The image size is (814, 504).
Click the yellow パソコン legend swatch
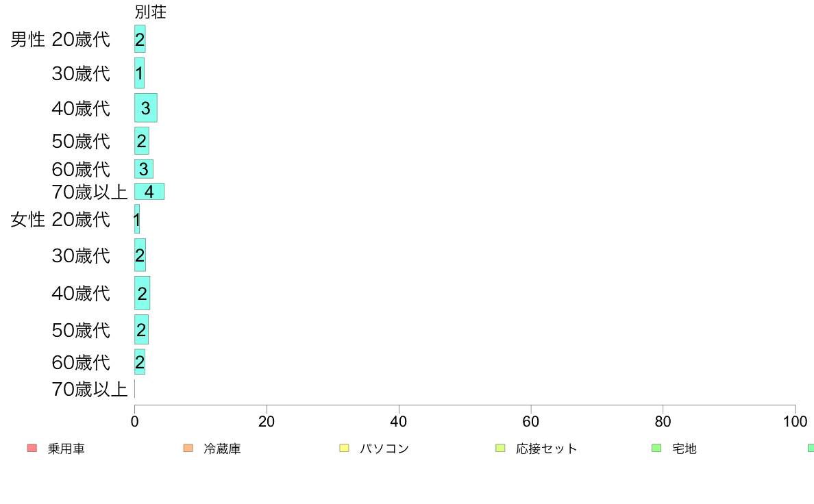(344, 448)
